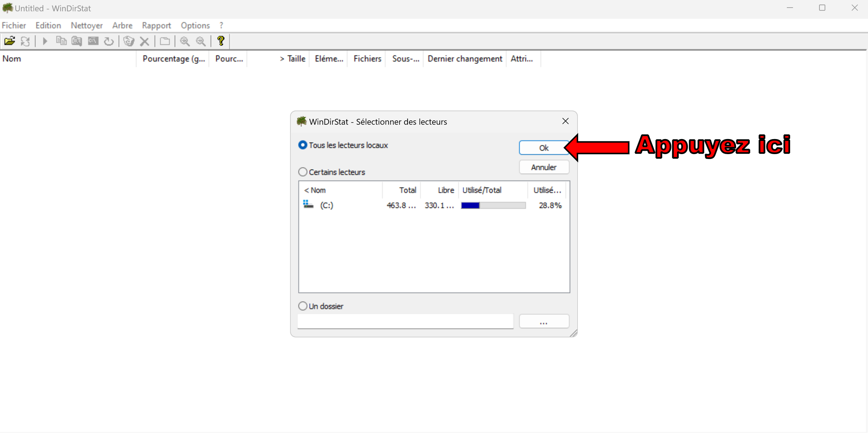
Task: Close the drive selection dialog
Action: [565, 121]
